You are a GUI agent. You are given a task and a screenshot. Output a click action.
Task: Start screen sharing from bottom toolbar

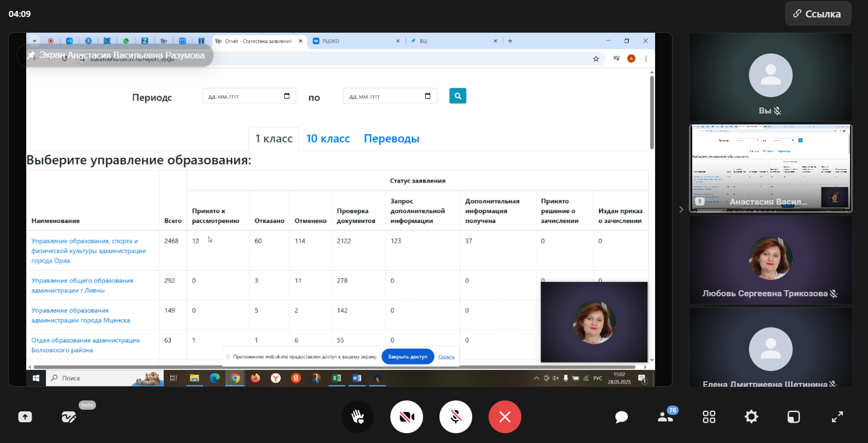25,417
